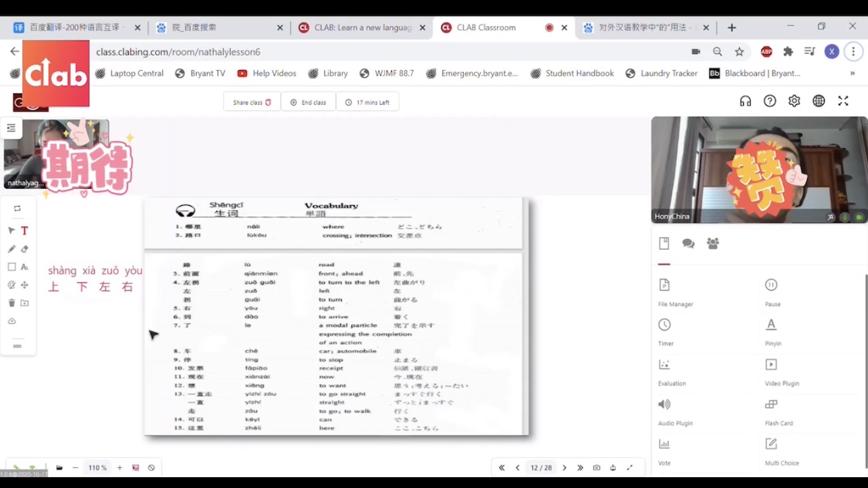Image resolution: width=868 pixels, height=488 pixels.
Task: Open the Timer tool
Action: [664, 325]
